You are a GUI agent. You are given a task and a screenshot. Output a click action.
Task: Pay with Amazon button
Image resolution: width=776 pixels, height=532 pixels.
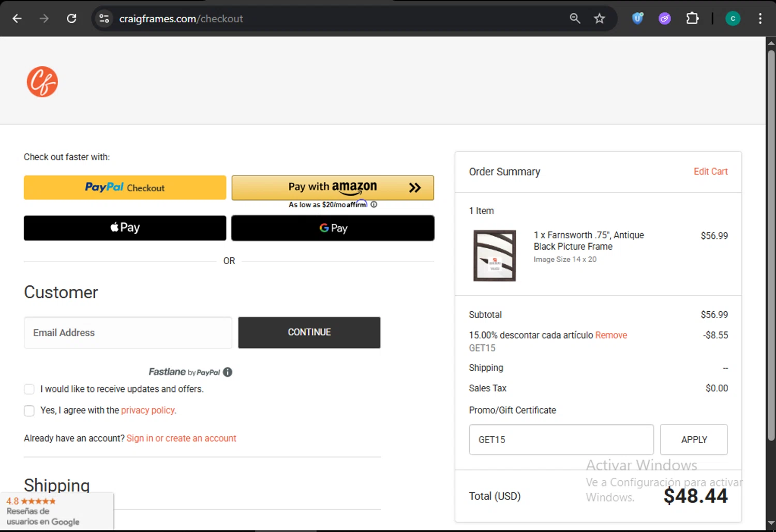coord(333,187)
